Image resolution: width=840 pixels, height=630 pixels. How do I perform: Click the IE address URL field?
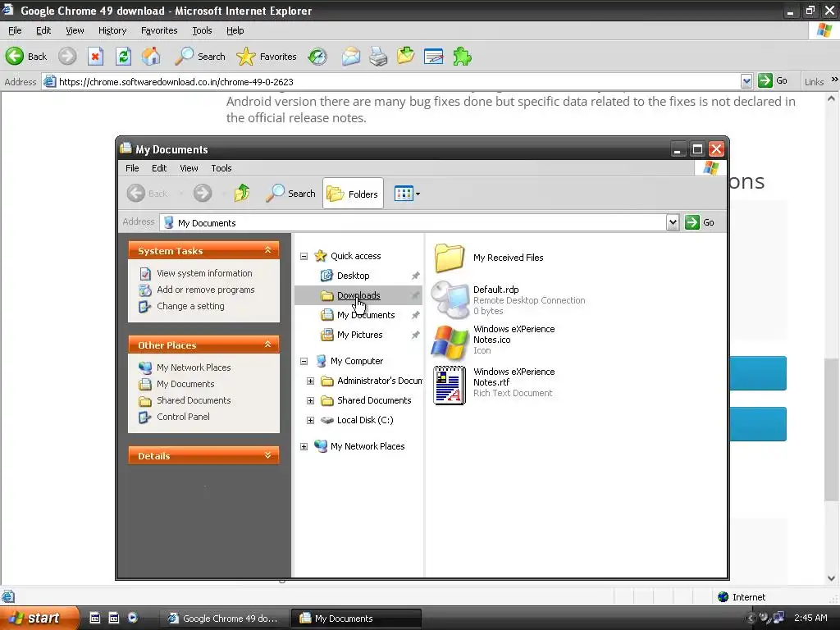(391, 81)
